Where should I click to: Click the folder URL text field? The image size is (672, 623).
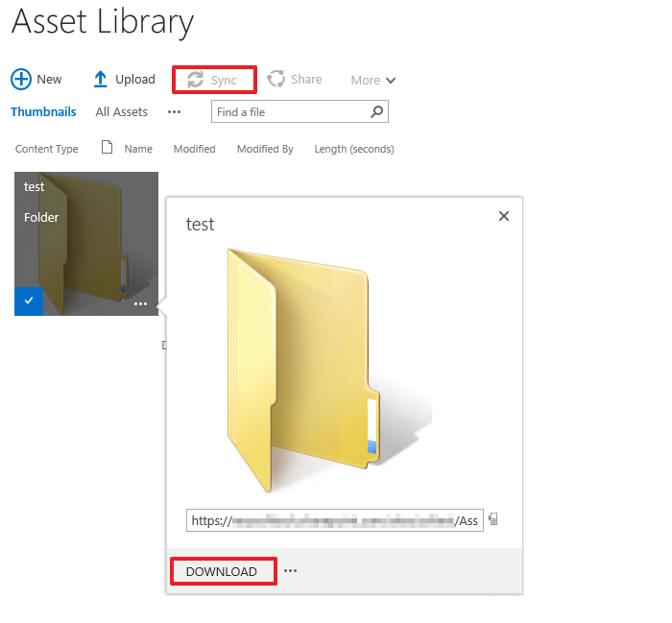point(335,520)
